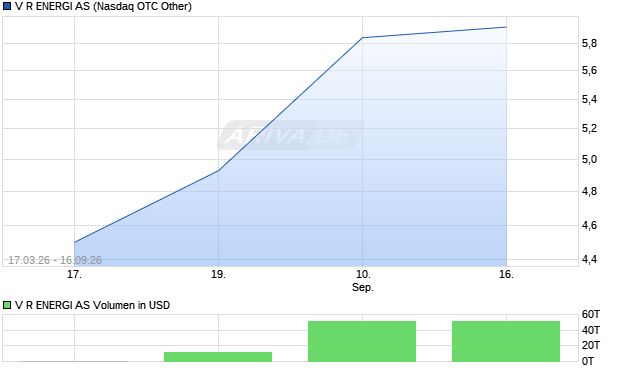This screenshot has height=371, width=620.
Task: Click the chart title V R ENERGI AS (Nasdaq OTC Other)
Action: tap(103, 6)
